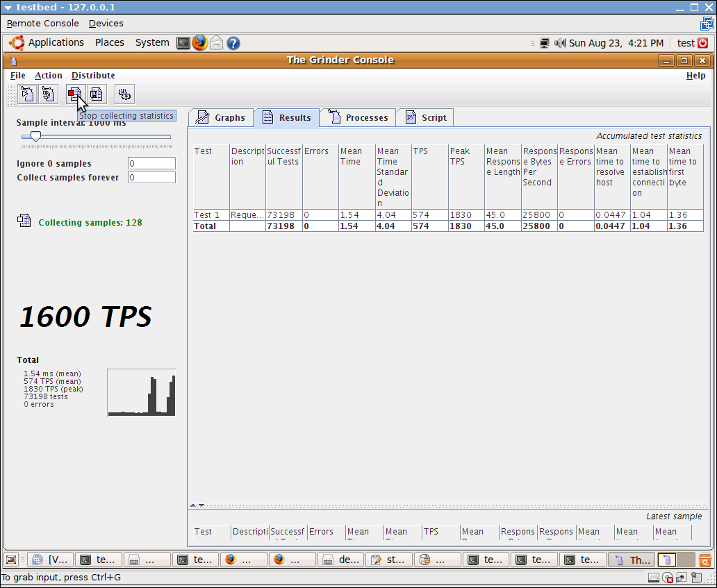Open the Distribute menu
The width and height of the screenshot is (717, 588).
tap(93, 76)
